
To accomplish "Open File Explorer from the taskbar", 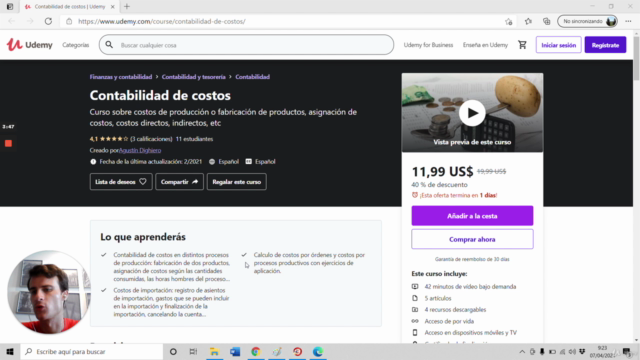I will coord(214,351).
